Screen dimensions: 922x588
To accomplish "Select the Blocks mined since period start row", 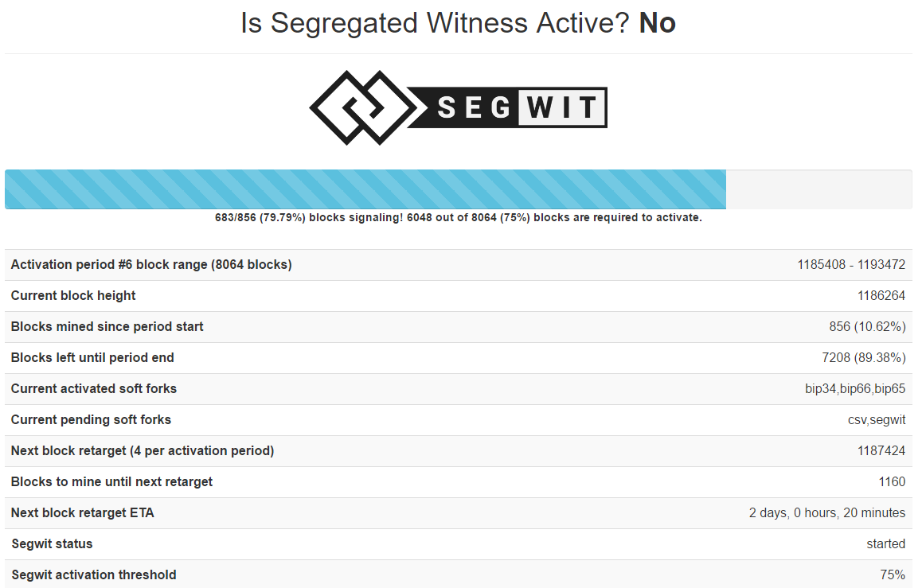I will [458, 327].
